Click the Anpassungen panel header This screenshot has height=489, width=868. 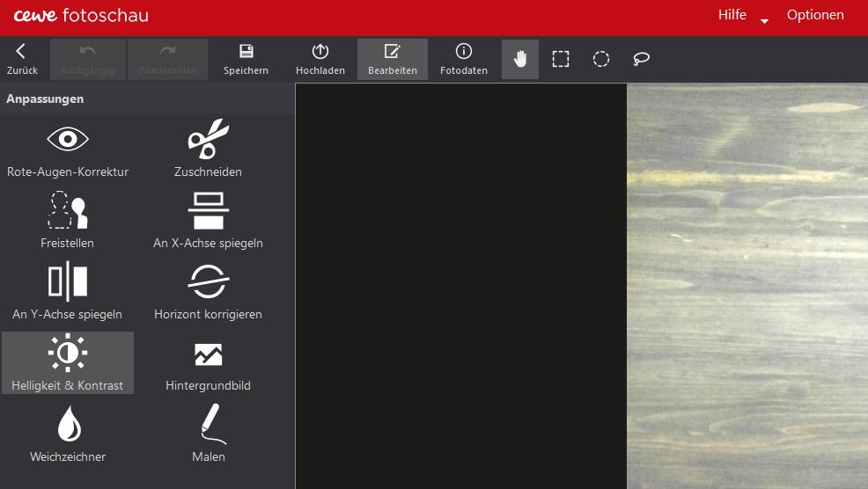[147, 99]
